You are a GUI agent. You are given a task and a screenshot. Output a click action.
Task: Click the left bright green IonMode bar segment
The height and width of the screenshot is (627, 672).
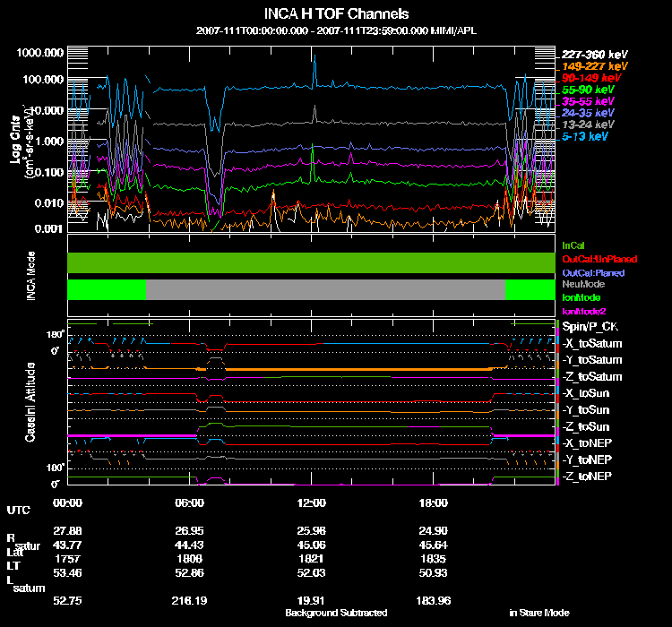click(x=107, y=289)
